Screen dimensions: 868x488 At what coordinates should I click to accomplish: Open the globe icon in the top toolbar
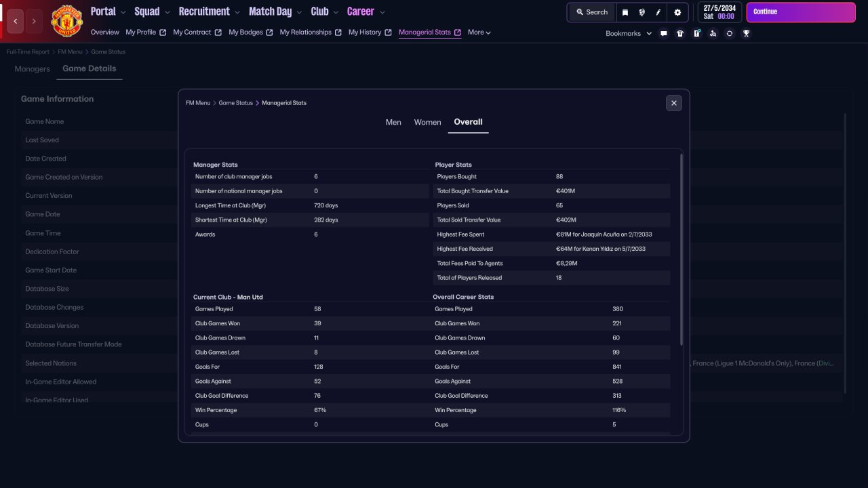click(642, 12)
